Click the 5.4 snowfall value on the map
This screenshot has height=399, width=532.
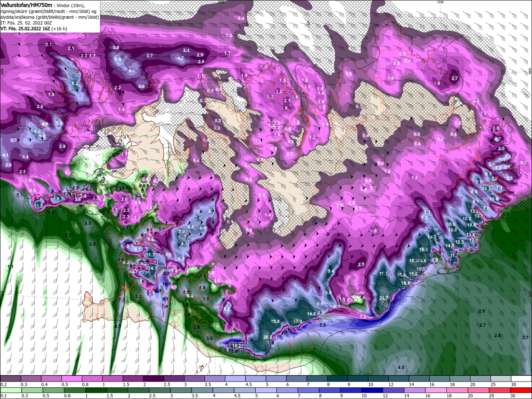118,60
